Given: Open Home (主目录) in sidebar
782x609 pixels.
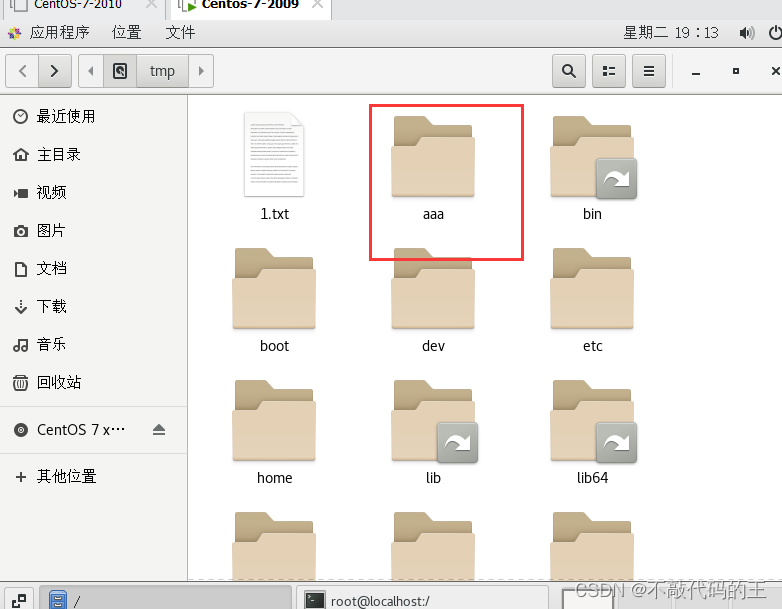Looking at the screenshot, I should (94, 155).
